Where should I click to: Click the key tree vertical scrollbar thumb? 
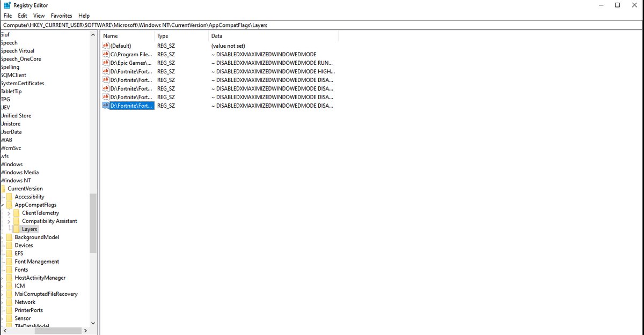93,223
